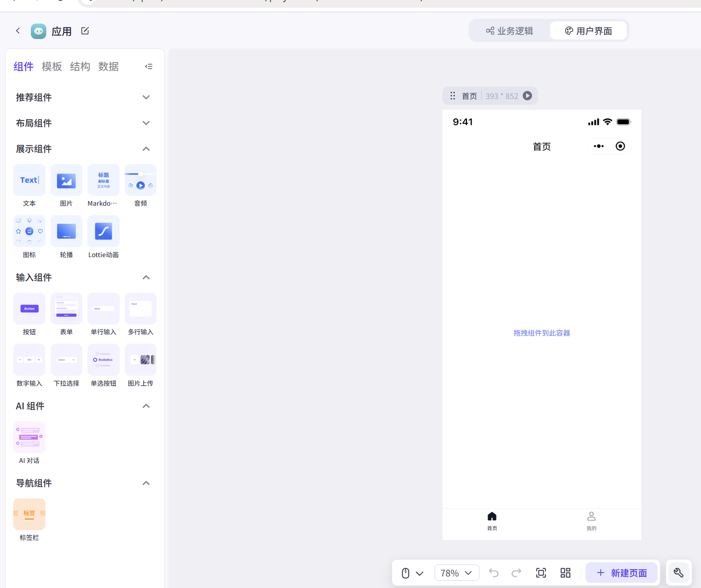
Task: Click the fit-to-screen icon near zoom control
Action: pyautogui.click(x=541, y=573)
